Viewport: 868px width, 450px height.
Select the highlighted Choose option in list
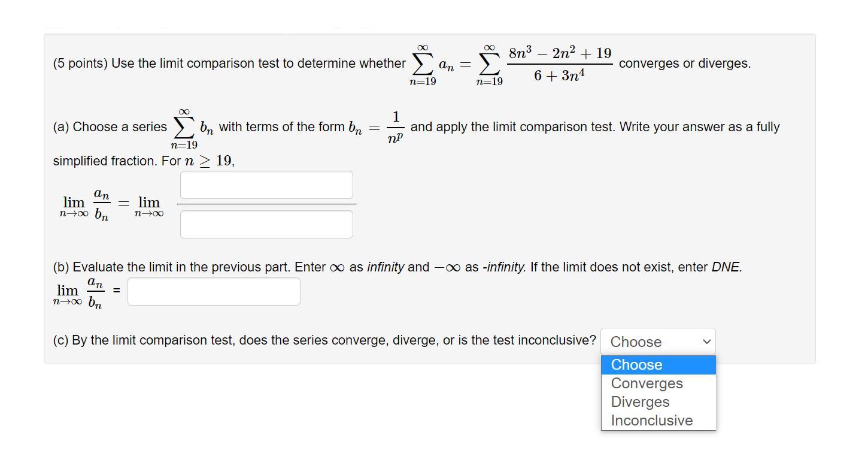tap(658, 365)
